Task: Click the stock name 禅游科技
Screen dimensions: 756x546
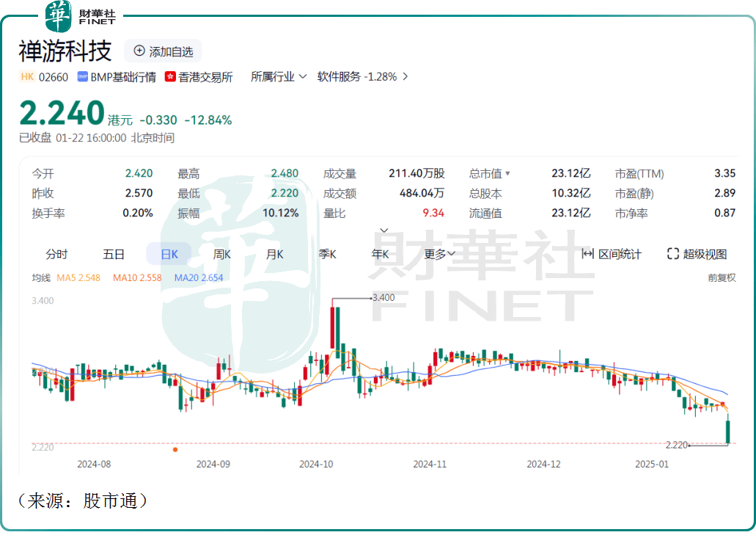Action: click(65, 51)
